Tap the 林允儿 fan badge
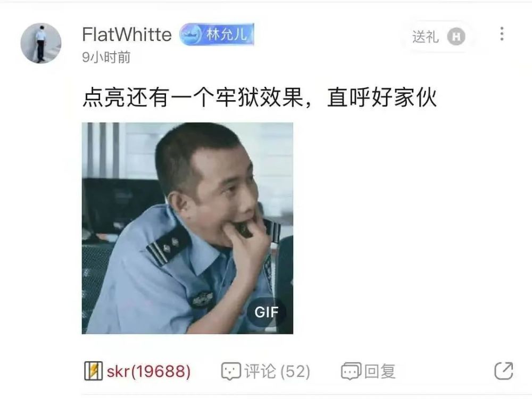Viewport: 532px width, 402px height. [x=217, y=34]
